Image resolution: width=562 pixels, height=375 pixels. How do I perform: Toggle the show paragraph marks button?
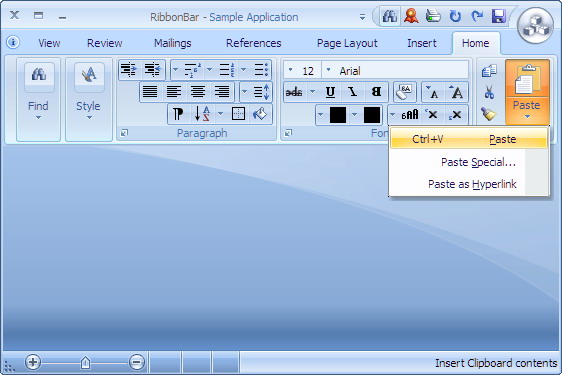tap(178, 114)
